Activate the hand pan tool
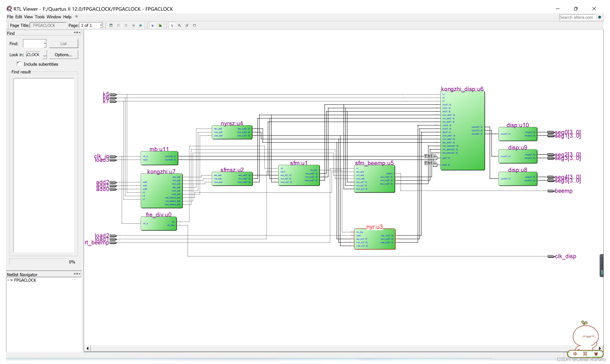 (195, 26)
